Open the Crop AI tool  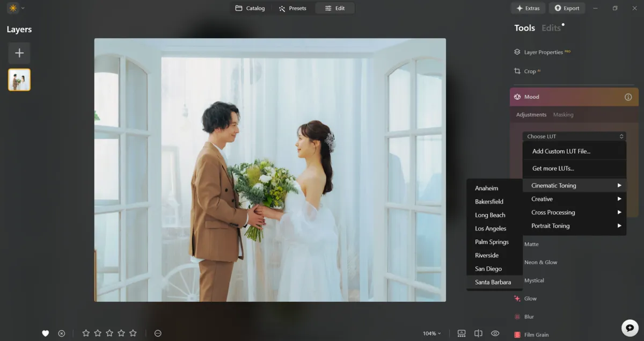click(529, 71)
